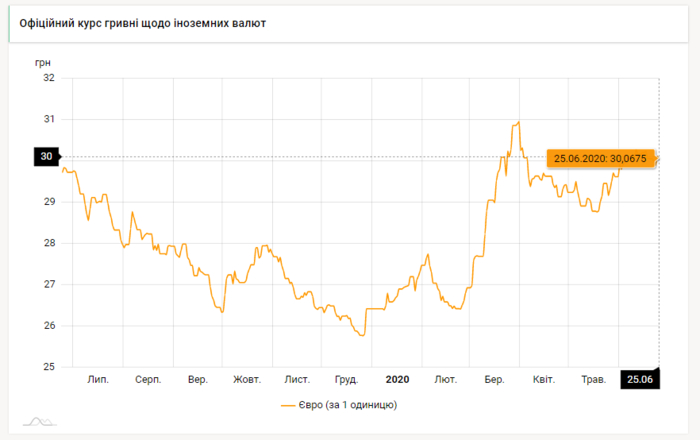Select the black 25.06 date marker
The height and width of the screenshot is (440, 700).
(x=639, y=379)
